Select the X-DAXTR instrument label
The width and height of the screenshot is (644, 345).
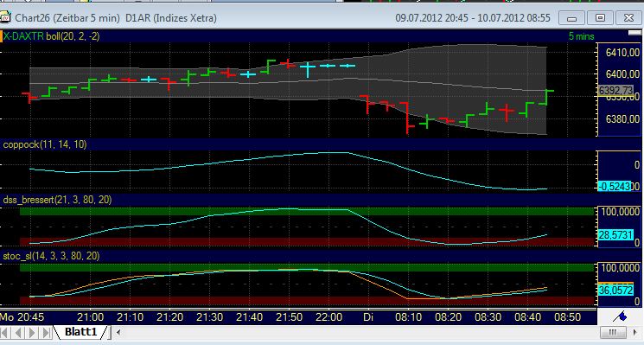coord(23,36)
